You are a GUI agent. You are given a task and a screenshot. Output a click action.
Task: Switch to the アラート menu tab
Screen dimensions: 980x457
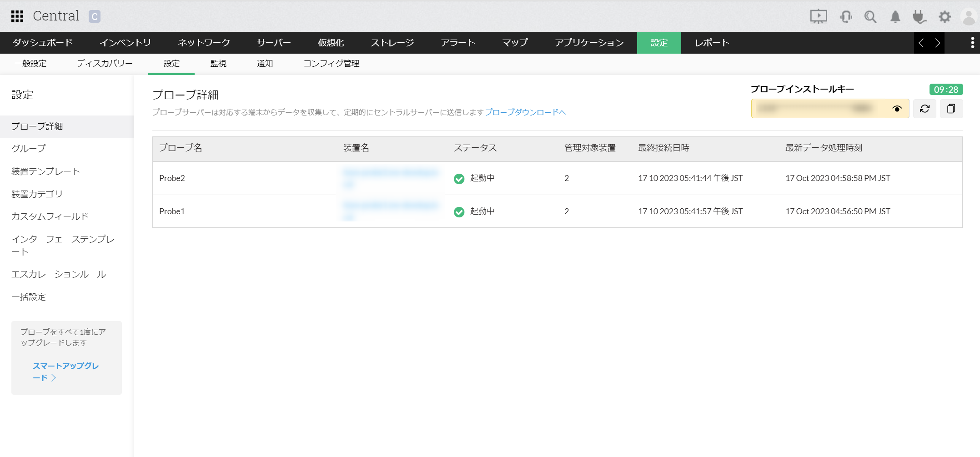[457, 43]
